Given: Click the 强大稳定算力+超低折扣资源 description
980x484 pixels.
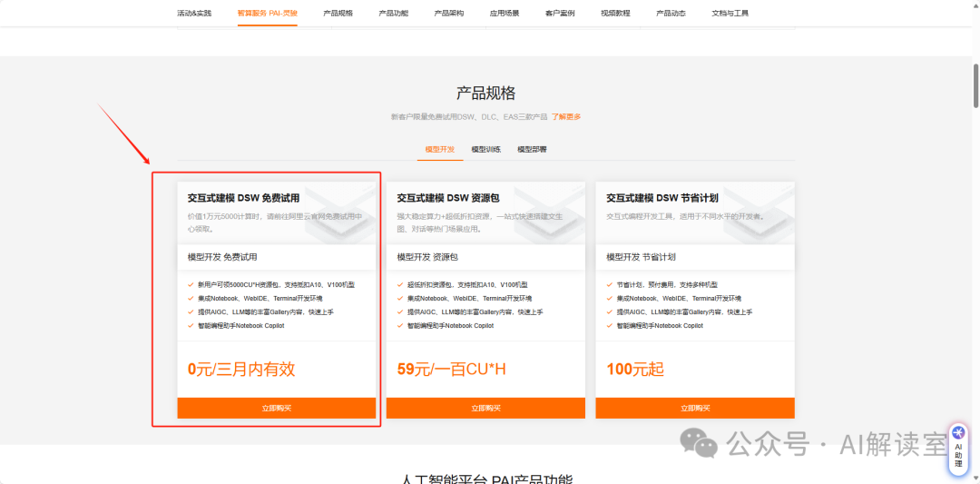Looking at the screenshot, I should coord(480,222).
